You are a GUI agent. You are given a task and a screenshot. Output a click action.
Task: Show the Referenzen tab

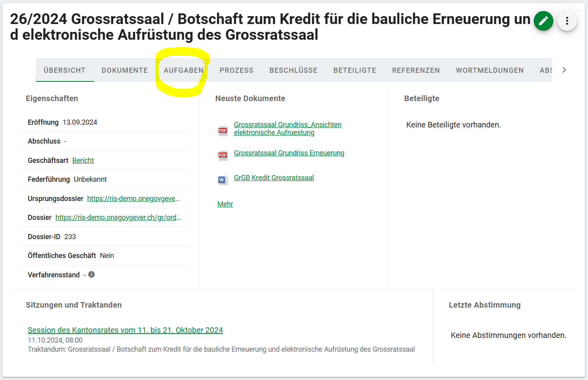point(416,70)
